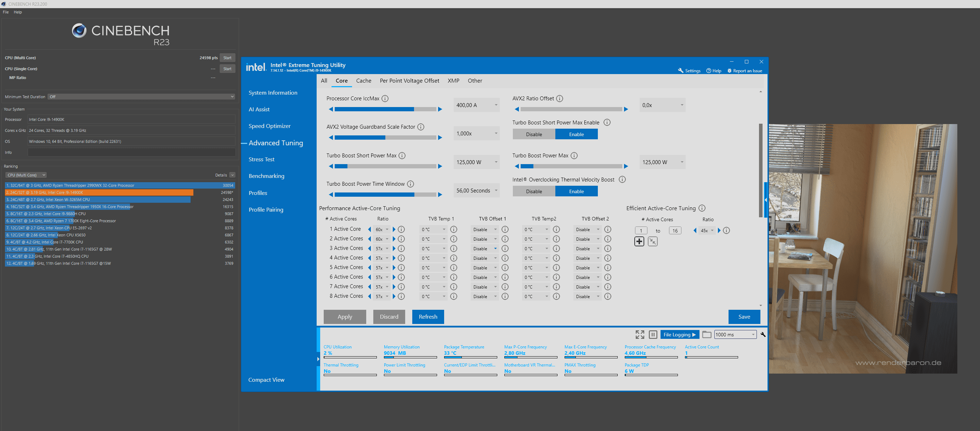Decrease 1 Active Core ratio with left arrow
This screenshot has height=431, width=980.
pos(369,230)
